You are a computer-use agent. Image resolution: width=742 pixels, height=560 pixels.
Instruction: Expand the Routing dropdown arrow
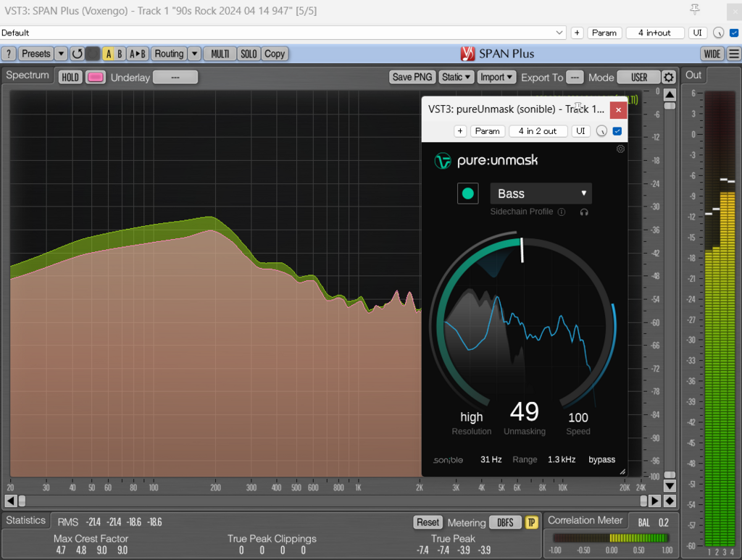point(194,54)
